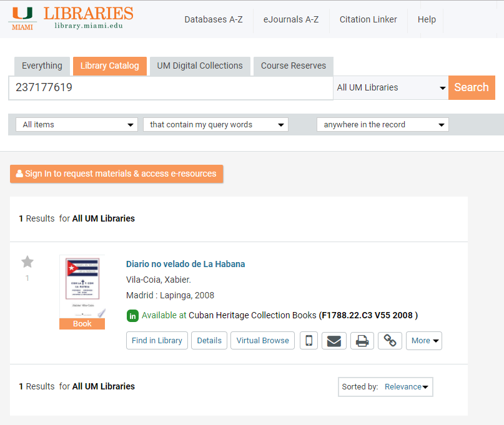The width and height of the screenshot is (504, 425).
Task: Open the Citation Linker
Action: point(368,19)
